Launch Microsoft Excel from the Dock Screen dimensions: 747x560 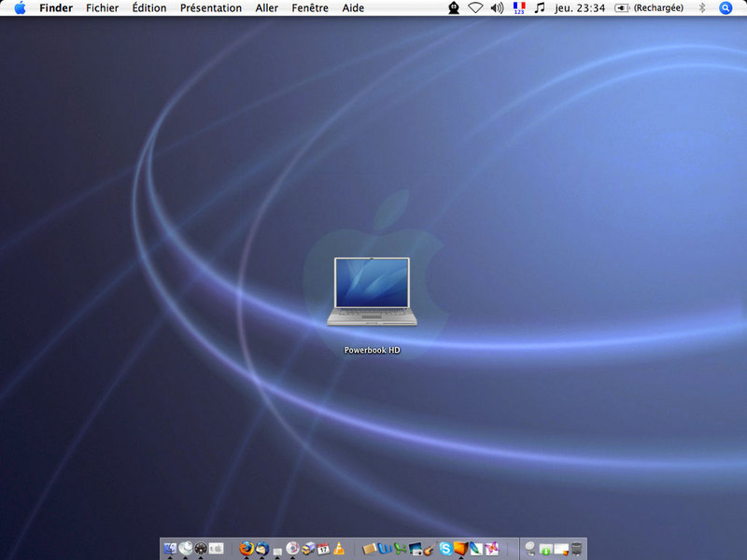coord(400,549)
